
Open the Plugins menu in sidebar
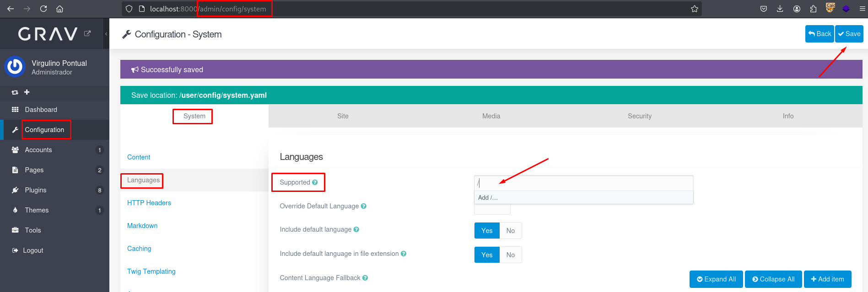tap(36, 190)
